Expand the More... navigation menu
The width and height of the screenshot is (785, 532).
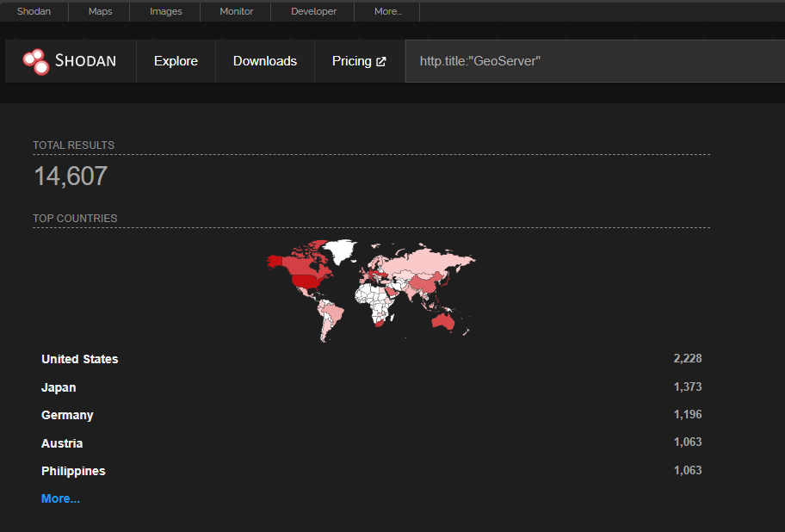pos(387,11)
